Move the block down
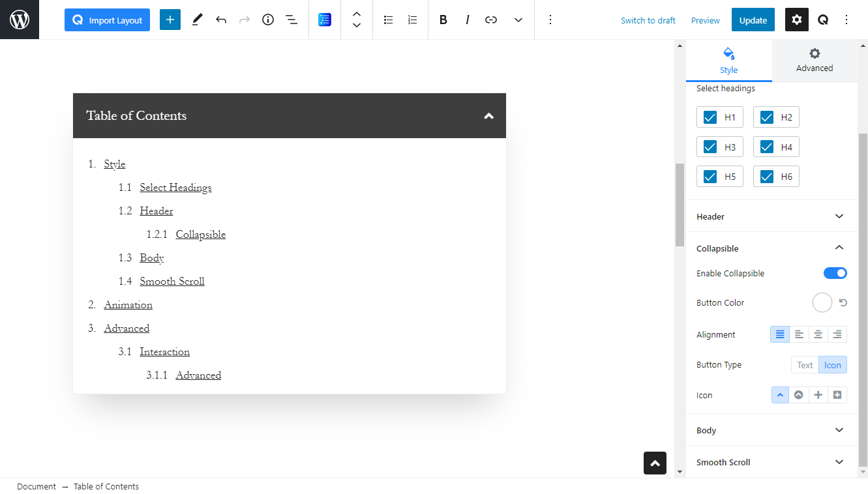The height and width of the screenshot is (494, 868). coord(357,26)
